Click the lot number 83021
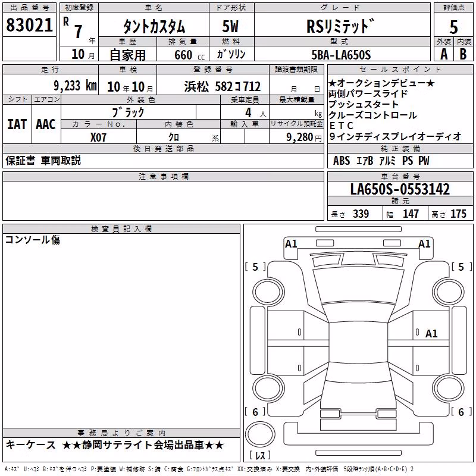 point(29,25)
